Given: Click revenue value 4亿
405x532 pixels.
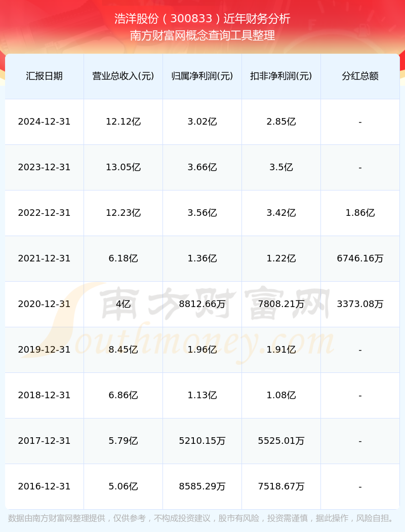Looking at the screenshot, I should click(124, 304).
